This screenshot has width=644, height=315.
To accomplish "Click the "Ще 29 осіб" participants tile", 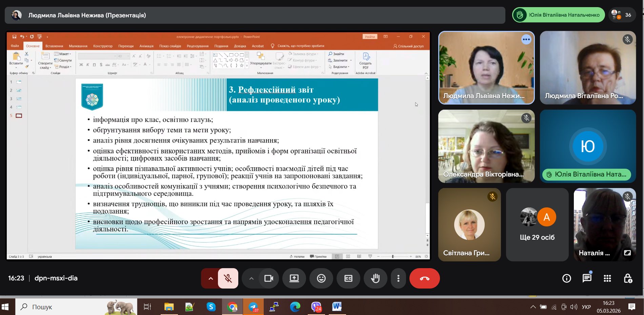I will click(537, 225).
